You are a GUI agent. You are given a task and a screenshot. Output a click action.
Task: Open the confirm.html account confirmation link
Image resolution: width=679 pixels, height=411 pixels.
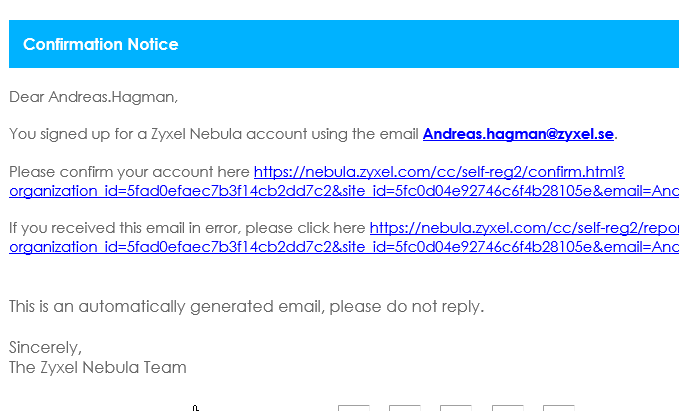[439, 171]
